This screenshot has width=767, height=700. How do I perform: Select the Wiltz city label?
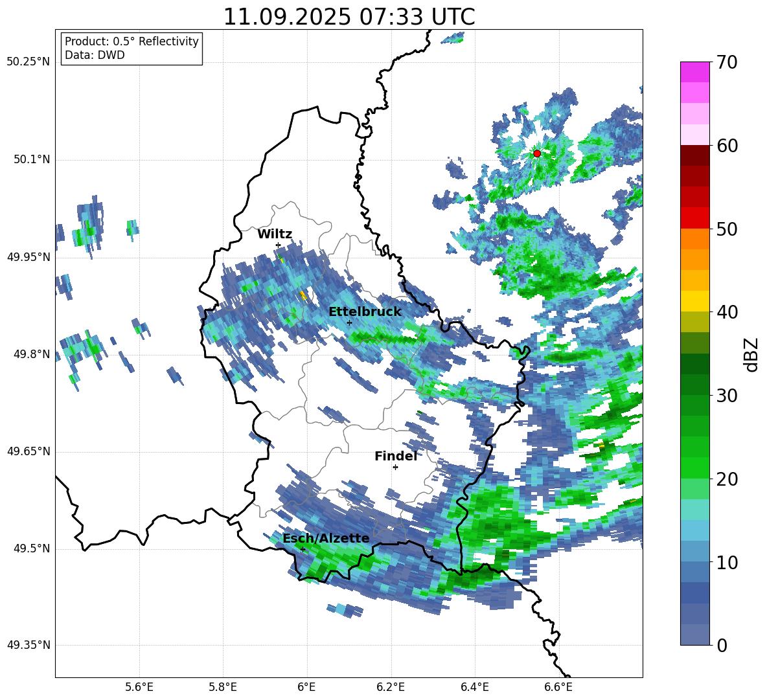[x=275, y=234]
